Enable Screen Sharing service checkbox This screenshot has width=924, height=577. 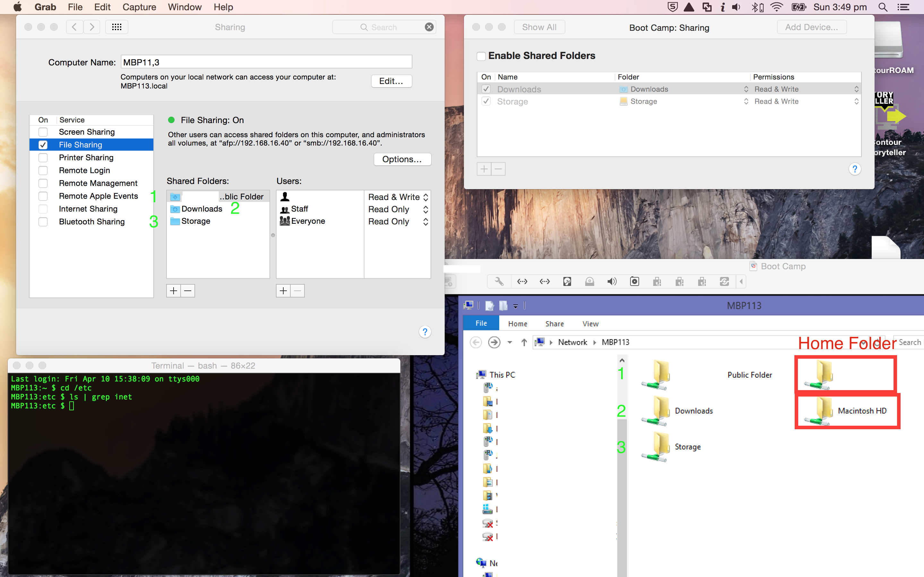point(43,132)
